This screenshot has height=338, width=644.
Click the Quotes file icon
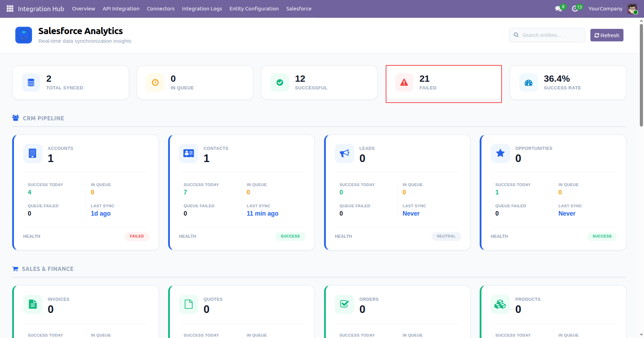pyautogui.click(x=188, y=304)
